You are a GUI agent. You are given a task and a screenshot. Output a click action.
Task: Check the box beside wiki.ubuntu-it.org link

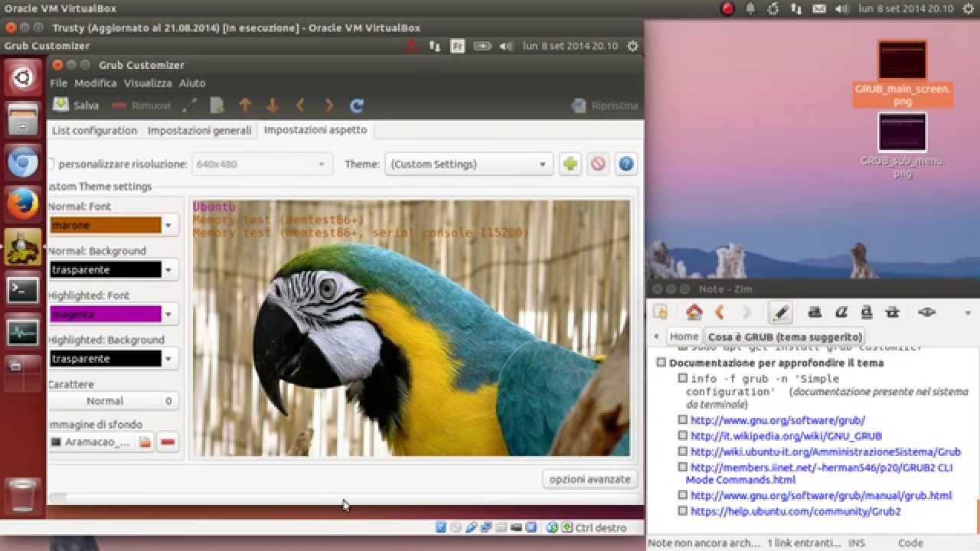(682, 452)
